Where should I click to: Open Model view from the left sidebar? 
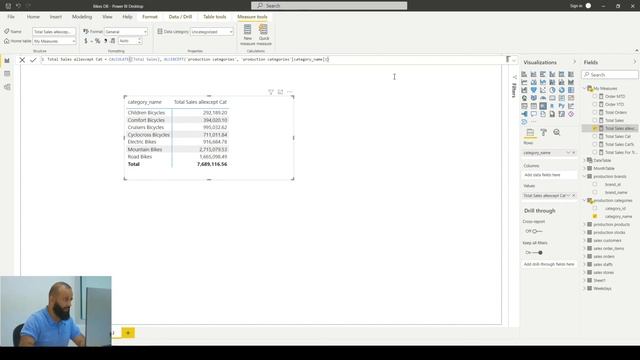pyautogui.click(x=7, y=87)
